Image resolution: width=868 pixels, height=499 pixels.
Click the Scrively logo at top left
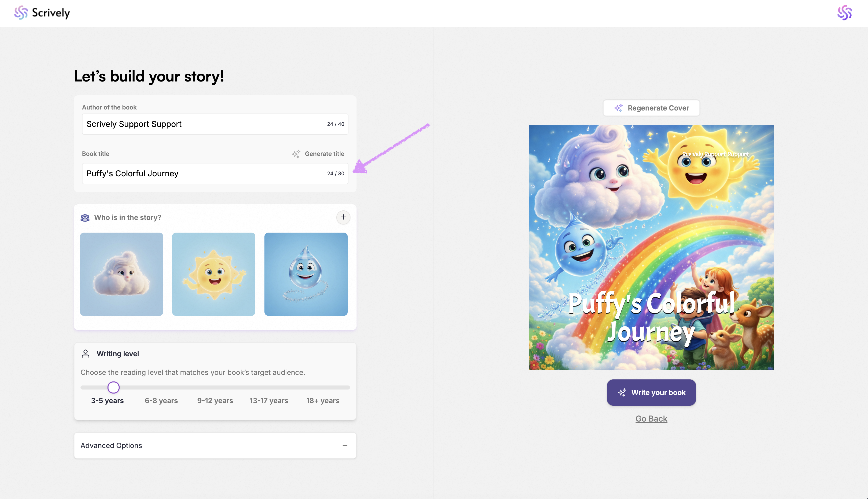tap(42, 13)
